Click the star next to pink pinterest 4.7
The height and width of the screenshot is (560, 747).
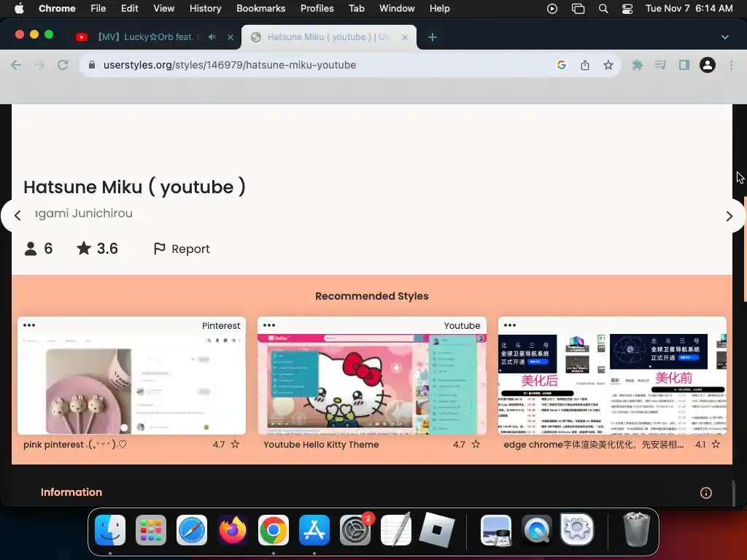pyautogui.click(x=236, y=444)
